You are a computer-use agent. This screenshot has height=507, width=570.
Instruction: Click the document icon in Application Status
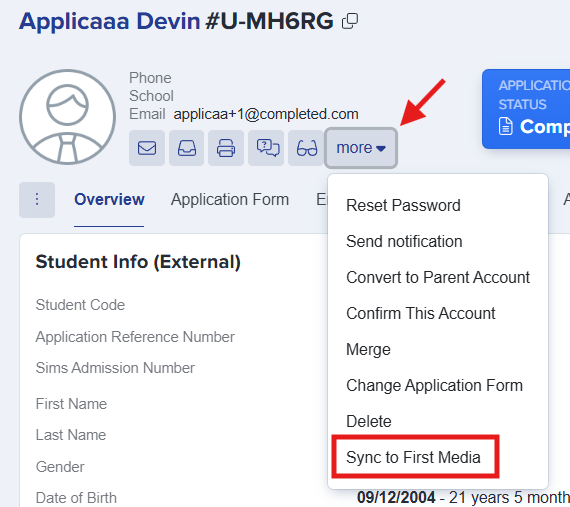pyautogui.click(x=505, y=126)
